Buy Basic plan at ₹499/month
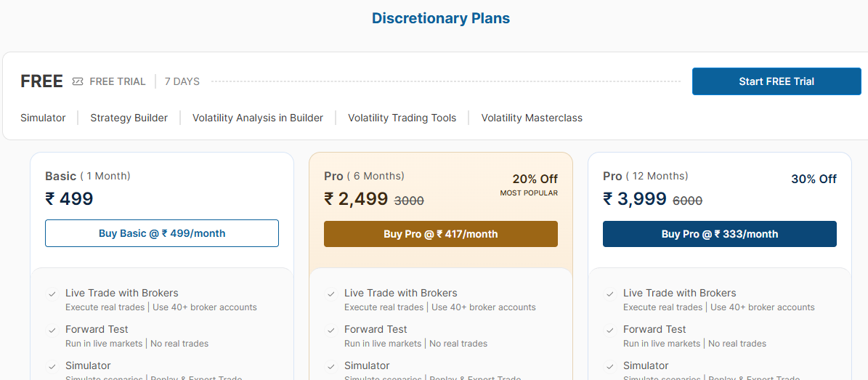Viewport: 868px width, 380px height. click(162, 233)
